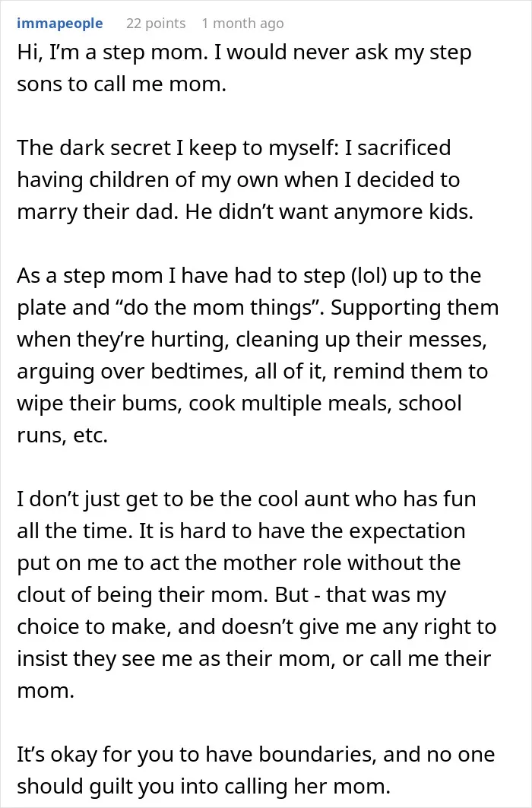Click the line mentioning "the cool aunt"

[246, 499]
